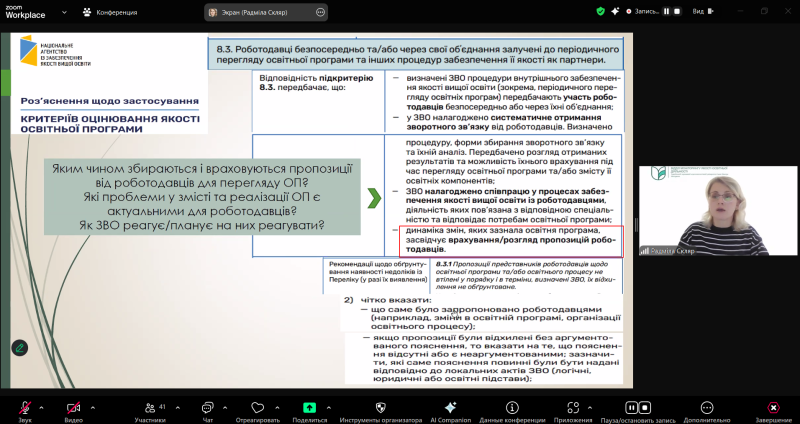Change the view layout (Вид)

[703, 11]
